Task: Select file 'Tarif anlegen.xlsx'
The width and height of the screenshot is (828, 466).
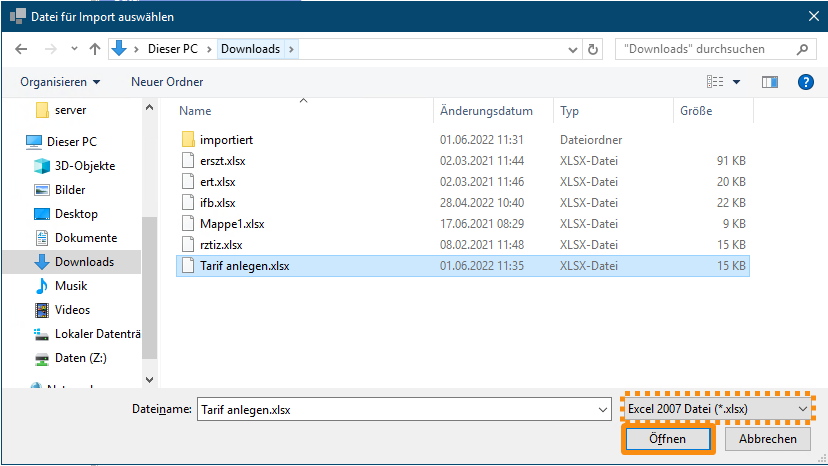Action: tap(463, 266)
